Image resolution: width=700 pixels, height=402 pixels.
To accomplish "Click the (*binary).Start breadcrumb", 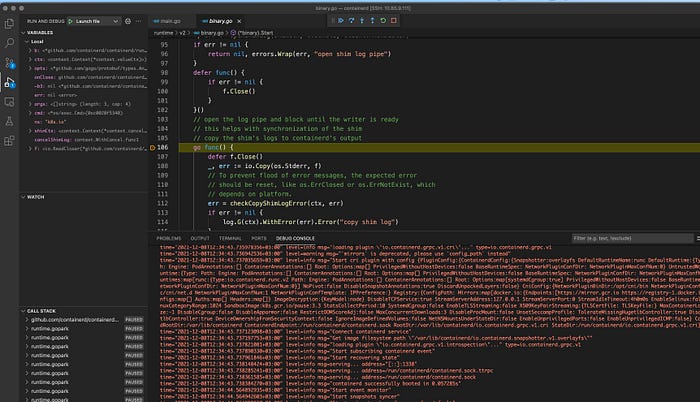I will coord(255,33).
